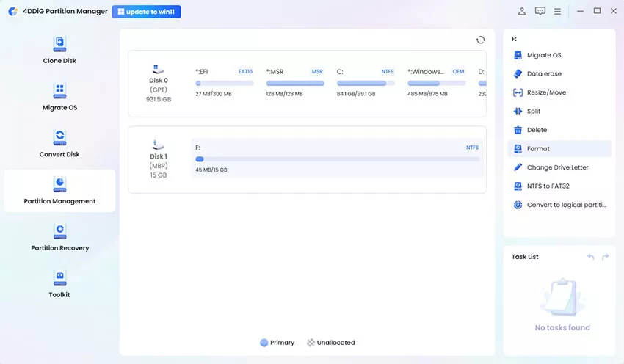
Task: Choose Data erase in operations panel
Action: (544, 74)
